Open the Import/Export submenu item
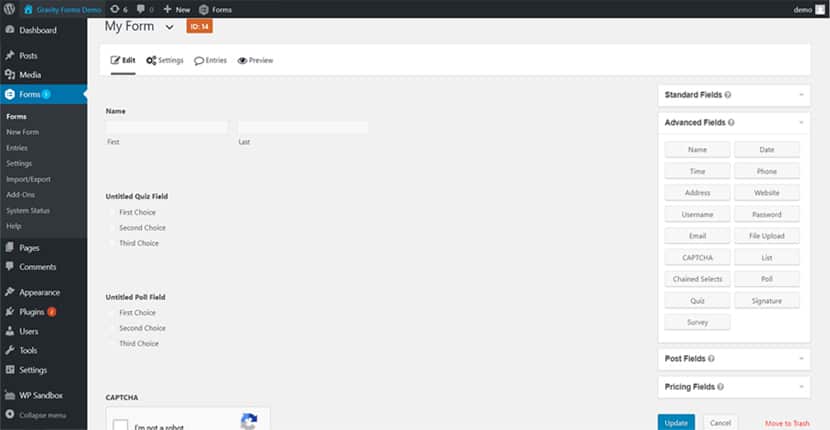This screenshot has height=430, width=830. 29,180
